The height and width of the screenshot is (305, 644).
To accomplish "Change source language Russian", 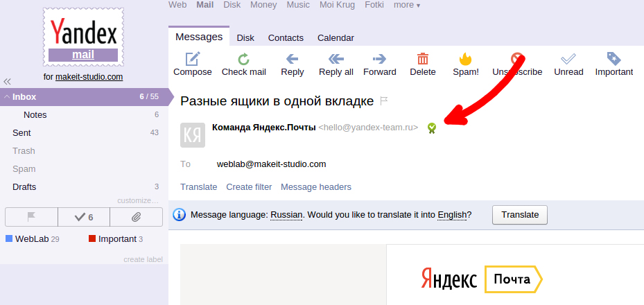I will click(x=286, y=215).
